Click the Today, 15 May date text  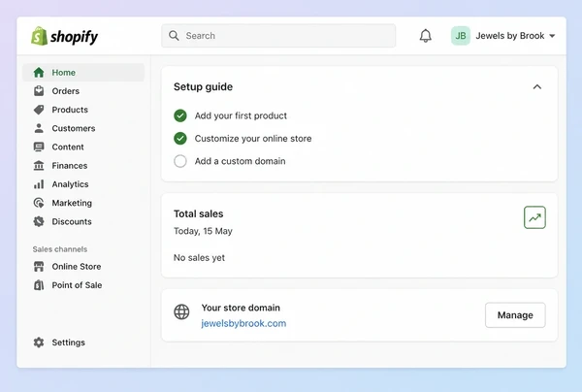tap(203, 231)
